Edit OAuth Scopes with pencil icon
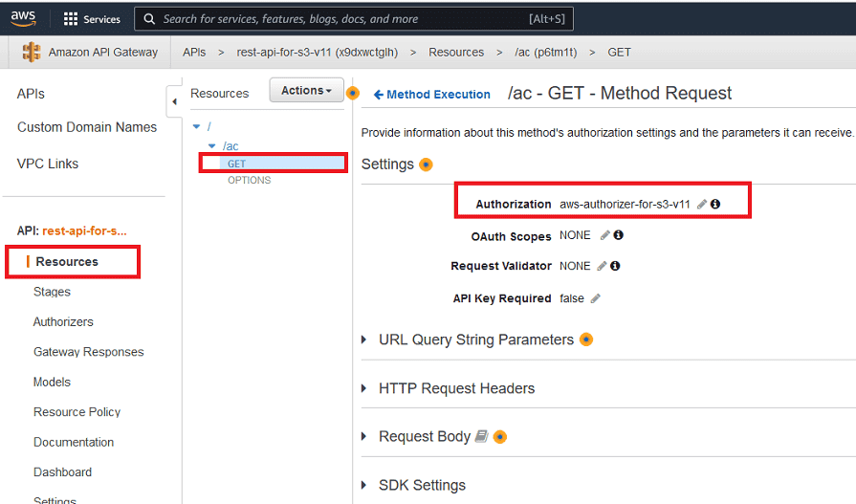The height and width of the screenshot is (504, 856). click(x=604, y=235)
